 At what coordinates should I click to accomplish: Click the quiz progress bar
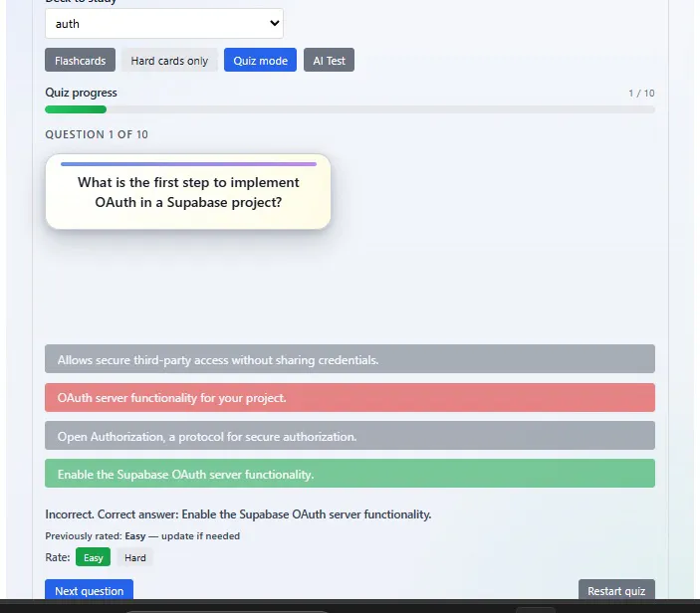(350, 109)
